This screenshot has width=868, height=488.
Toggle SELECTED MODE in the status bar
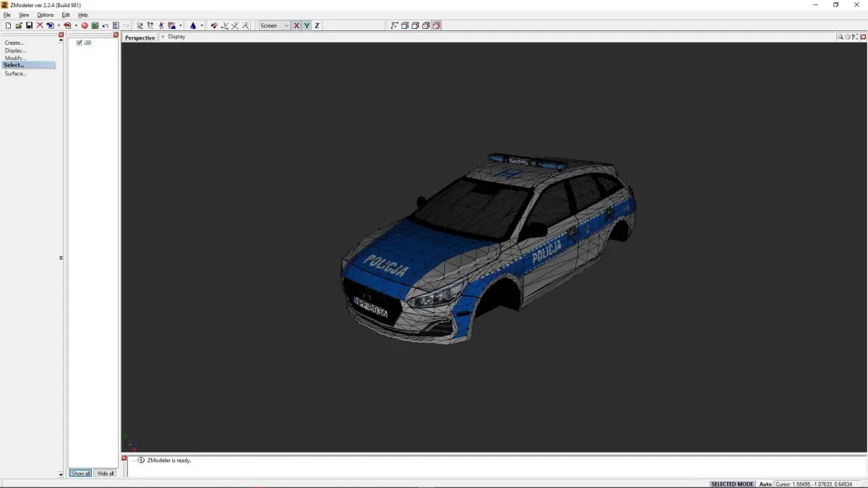coord(732,484)
